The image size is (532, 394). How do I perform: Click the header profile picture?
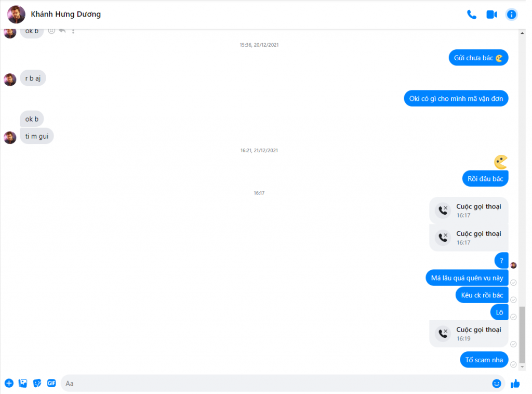pos(16,14)
